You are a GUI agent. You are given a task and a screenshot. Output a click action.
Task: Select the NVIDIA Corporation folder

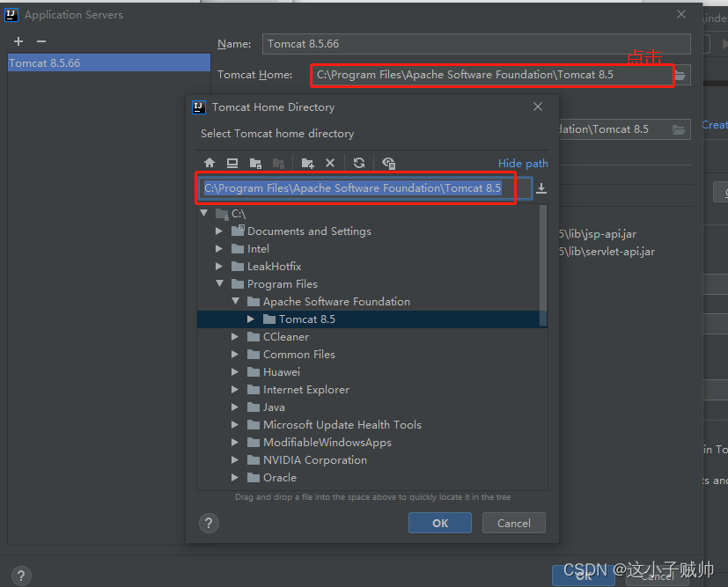[315, 460]
